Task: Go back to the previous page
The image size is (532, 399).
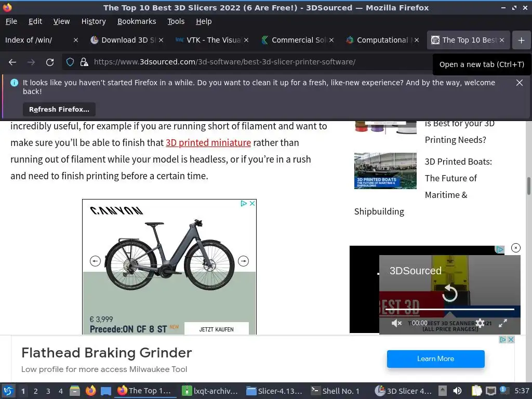Action: [12, 62]
